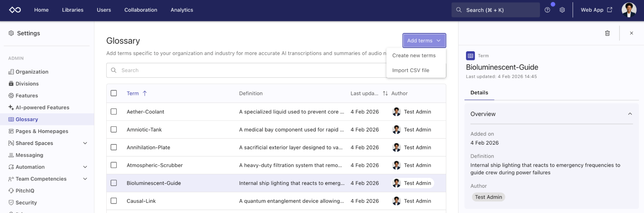Toggle Term column sort arrow
This screenshot has width=644, height=213.
(145, 93)
